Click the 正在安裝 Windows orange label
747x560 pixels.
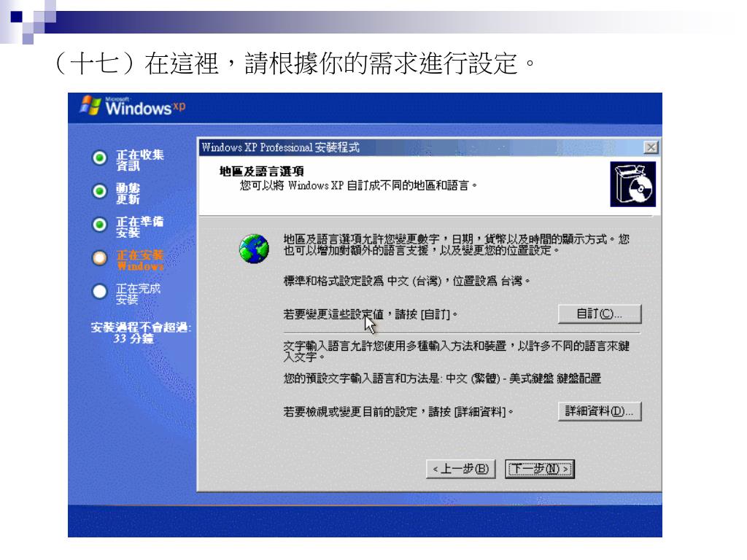coord(140,260)
